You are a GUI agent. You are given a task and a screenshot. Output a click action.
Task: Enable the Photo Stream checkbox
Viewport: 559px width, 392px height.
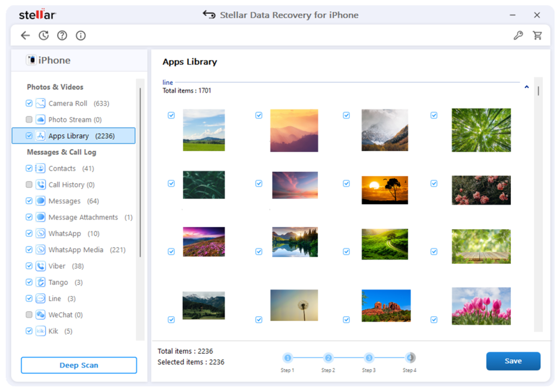29,120
